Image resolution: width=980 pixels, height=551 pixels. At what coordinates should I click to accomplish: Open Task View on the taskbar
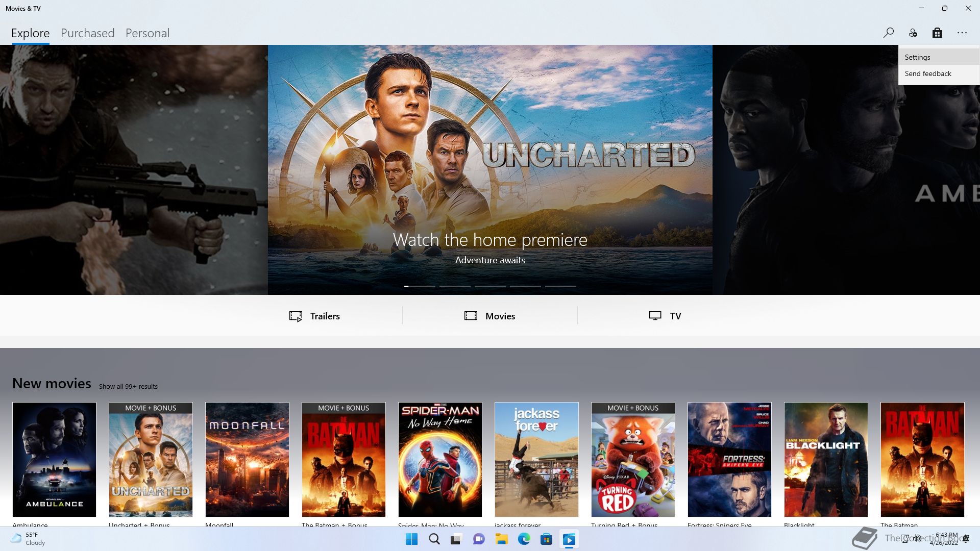pos(456,539)
